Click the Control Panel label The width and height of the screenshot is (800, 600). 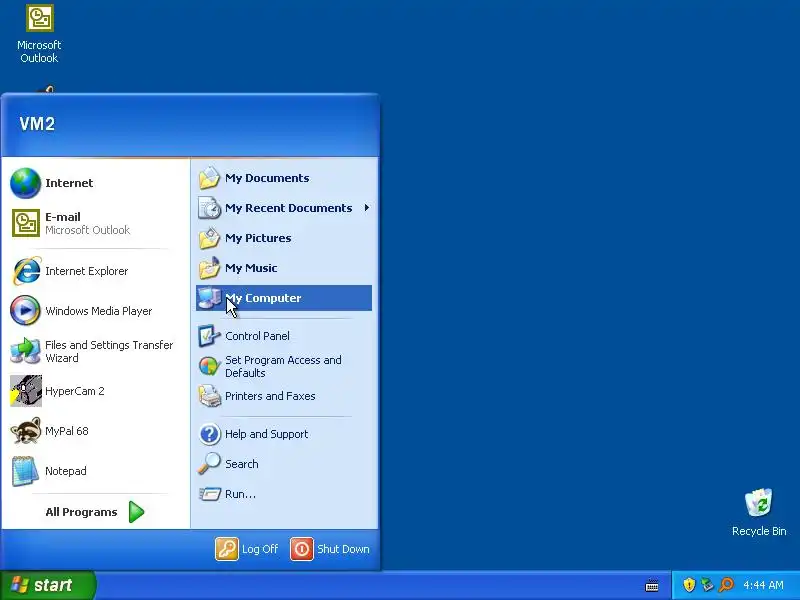point(257,336)
